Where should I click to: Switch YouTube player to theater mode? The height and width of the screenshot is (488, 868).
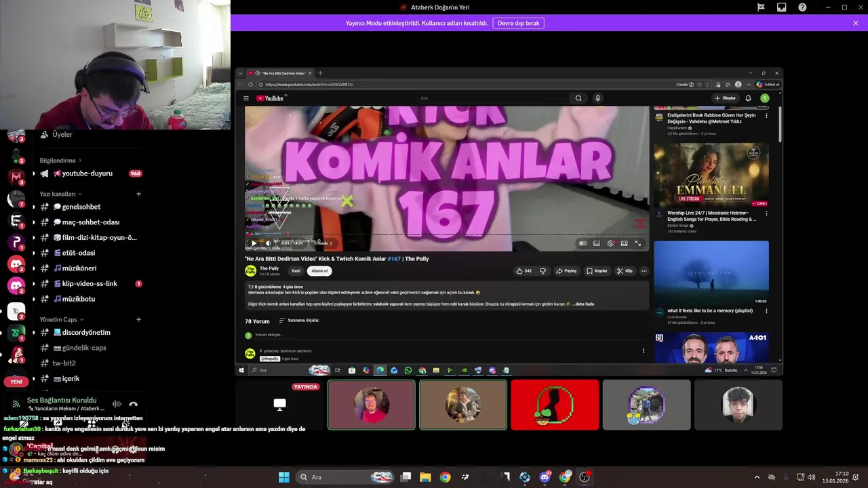(x=624, y=243)
